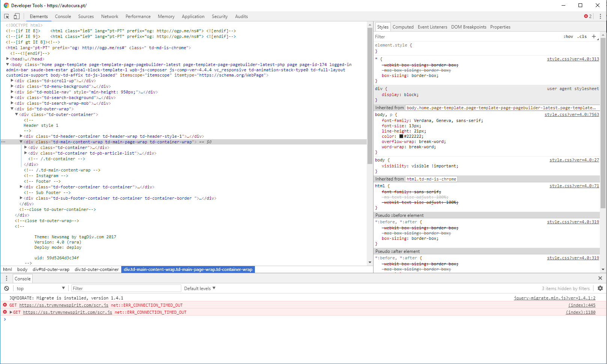The width and height of the screenshot is (607, 364).
Task: Go to the Memory tab
Action: [x=166, y=17]
